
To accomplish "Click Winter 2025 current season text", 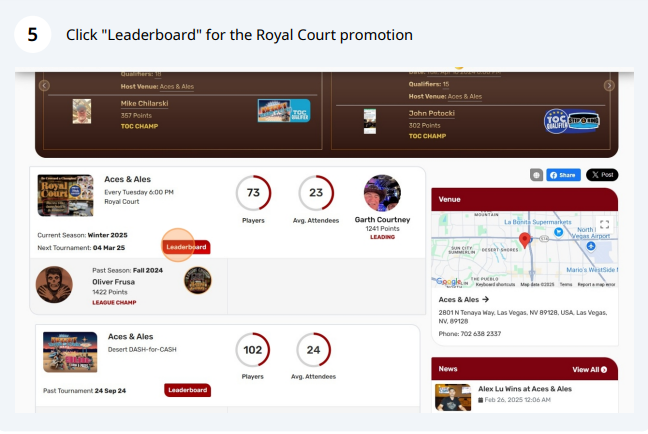I will tap(107, 235).
